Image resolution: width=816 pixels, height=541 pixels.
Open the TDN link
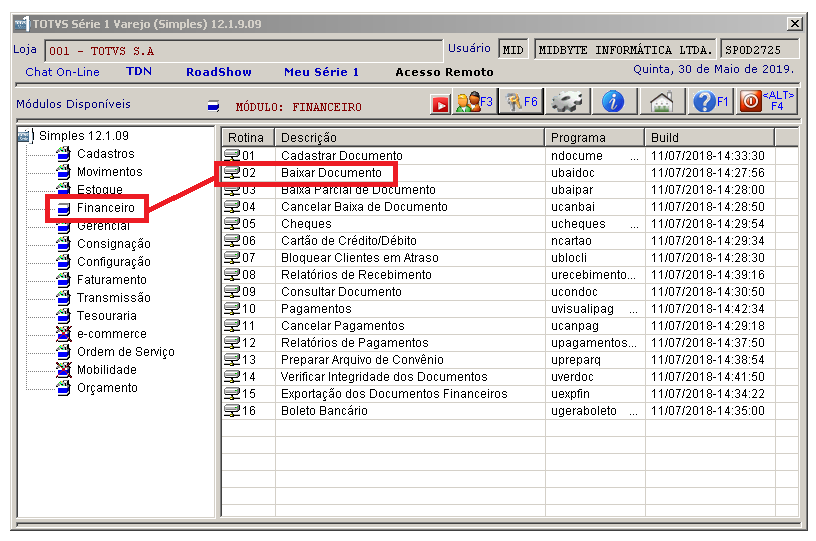(138, 71)
